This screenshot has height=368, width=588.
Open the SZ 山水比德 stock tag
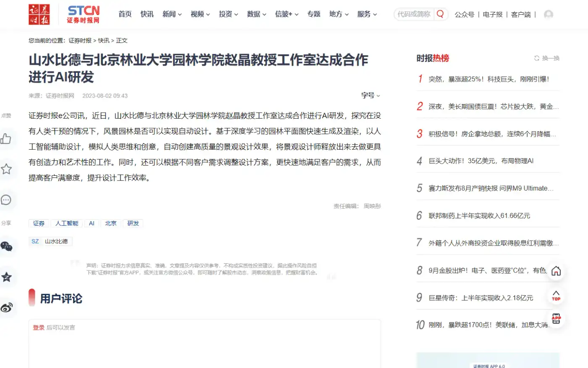(x=50, y=241)
